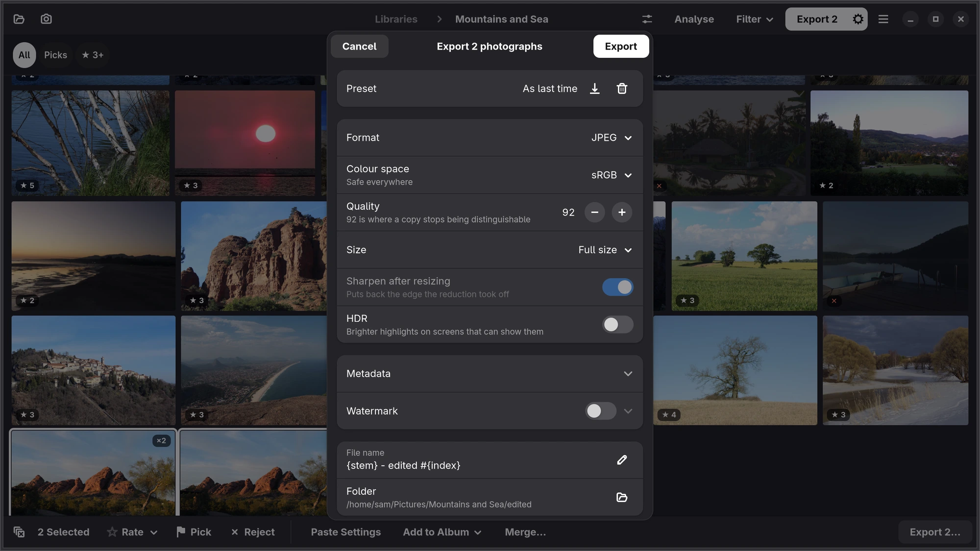Select the hilltop village 3-star photo

(94, 370)
